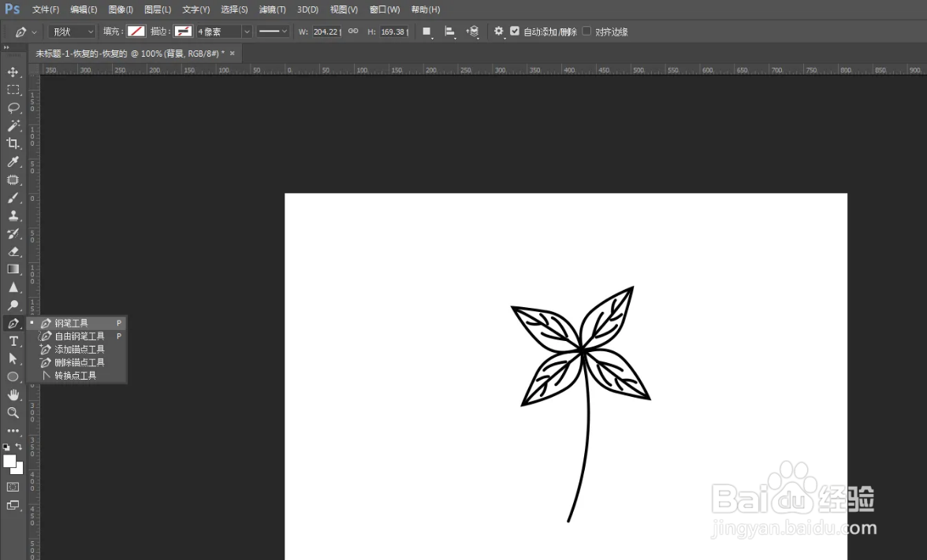Click the H height input field
Image resolution: width=927 pixels, height=560 pixels.
pyautogui.click(x=394, y=32)
